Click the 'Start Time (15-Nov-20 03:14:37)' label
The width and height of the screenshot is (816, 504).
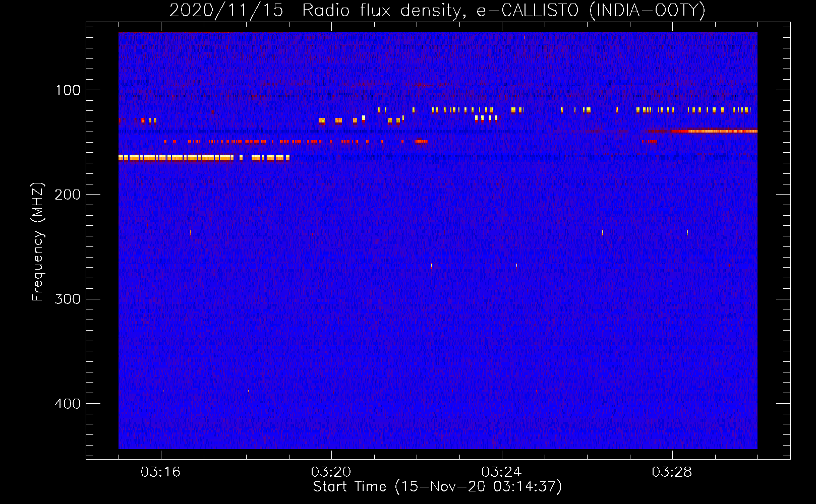[x=437, y=487]
